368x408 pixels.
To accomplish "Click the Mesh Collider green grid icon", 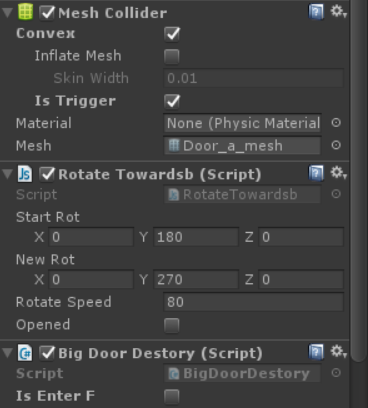I will (25, 12).
